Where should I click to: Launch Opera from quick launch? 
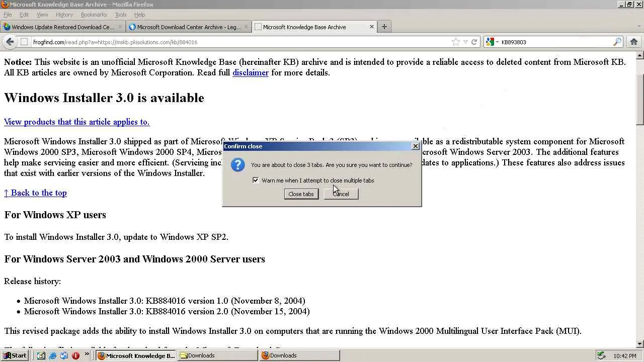pyautogui.click(x=75, y=355)
